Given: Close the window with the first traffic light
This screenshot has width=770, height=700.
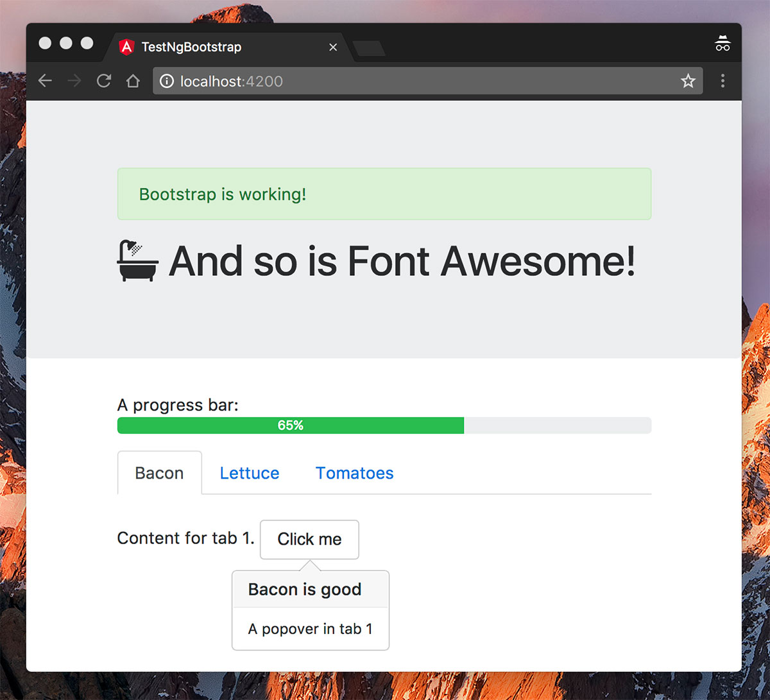Looking at the screenshot, I should click(x=45, y=43).
